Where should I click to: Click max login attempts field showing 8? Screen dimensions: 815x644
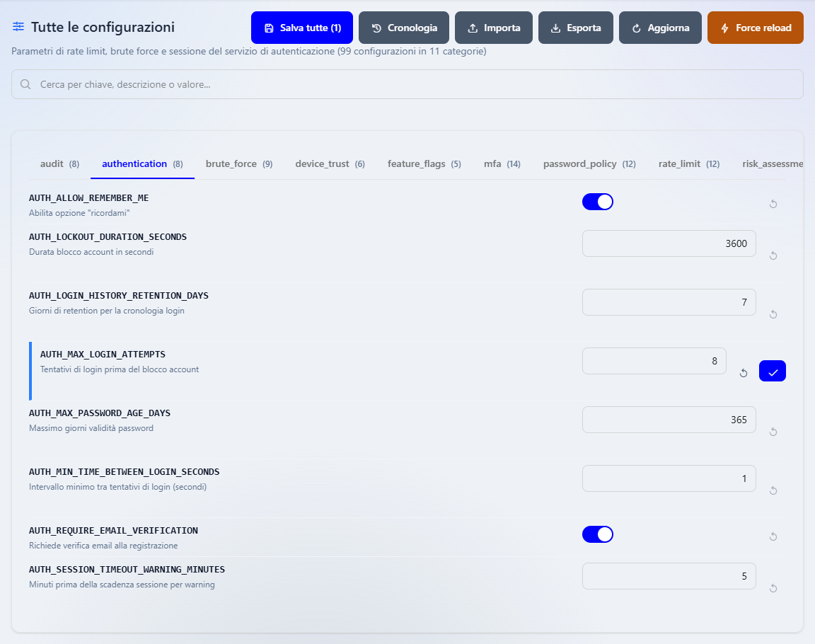point(654,361)
